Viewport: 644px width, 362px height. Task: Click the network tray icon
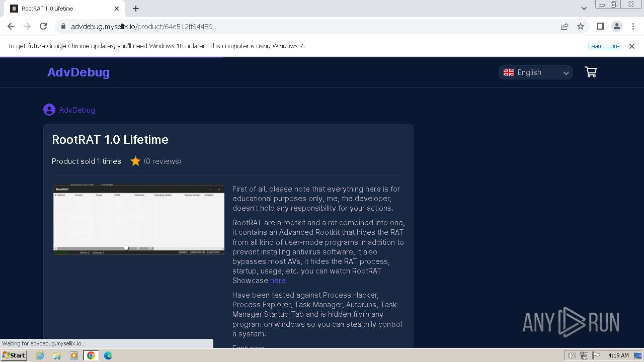[584, 355]
